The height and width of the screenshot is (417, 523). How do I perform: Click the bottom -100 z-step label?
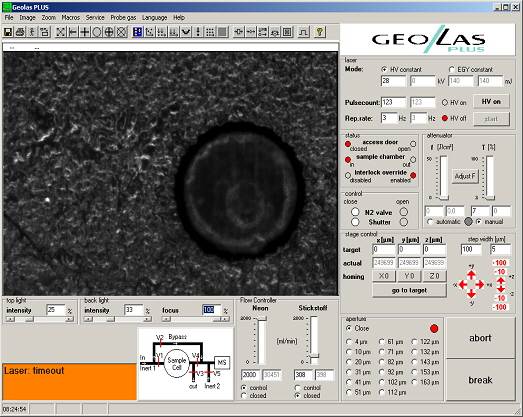point(500,307)
